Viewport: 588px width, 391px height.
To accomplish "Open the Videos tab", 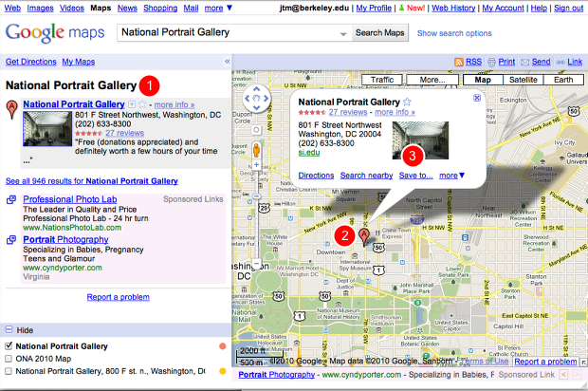I will [x=72, y=8].
